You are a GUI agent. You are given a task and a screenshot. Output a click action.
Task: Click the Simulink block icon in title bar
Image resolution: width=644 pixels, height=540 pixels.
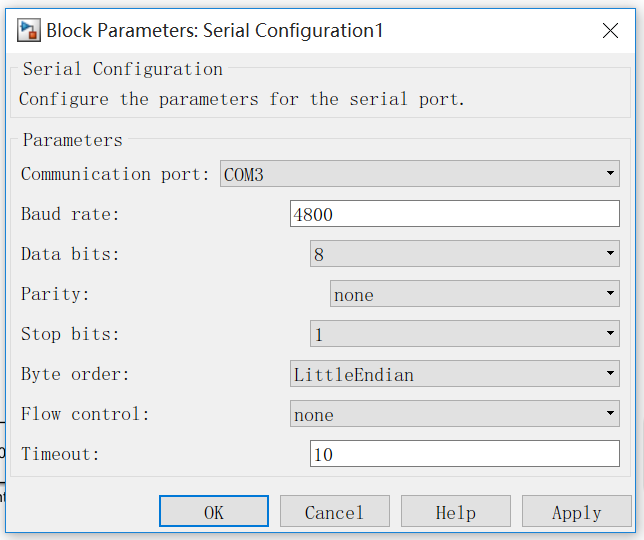click(x=29, y=30)
